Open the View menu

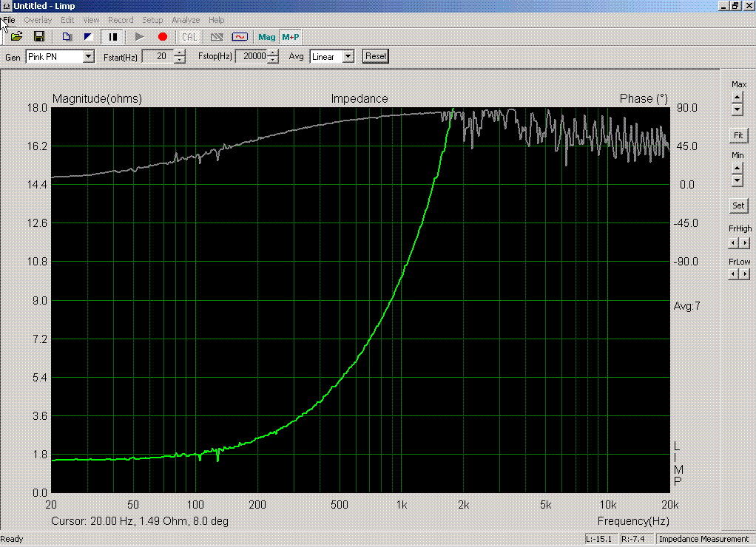(91, 20)
